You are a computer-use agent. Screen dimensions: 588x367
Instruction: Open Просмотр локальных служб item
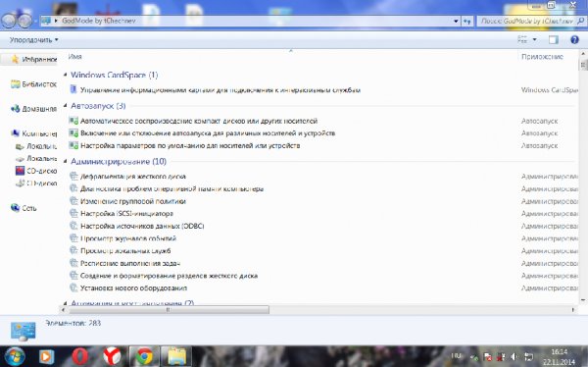(125, 250)
